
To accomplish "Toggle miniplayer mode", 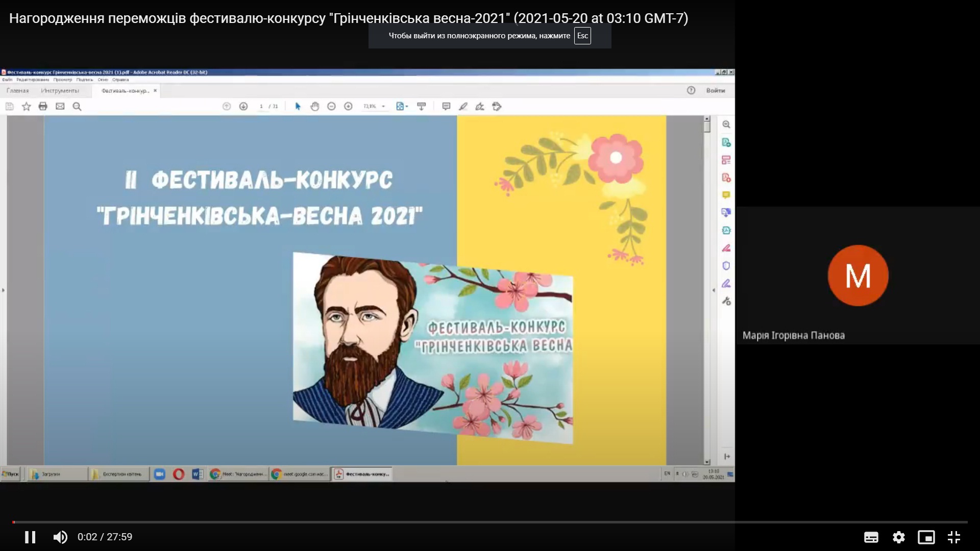I will (926, 537).
